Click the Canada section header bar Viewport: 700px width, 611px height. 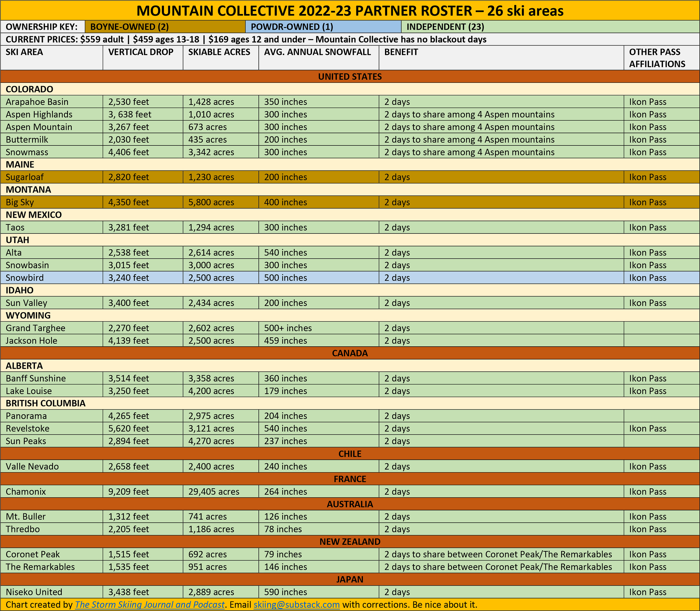(350, 353)
